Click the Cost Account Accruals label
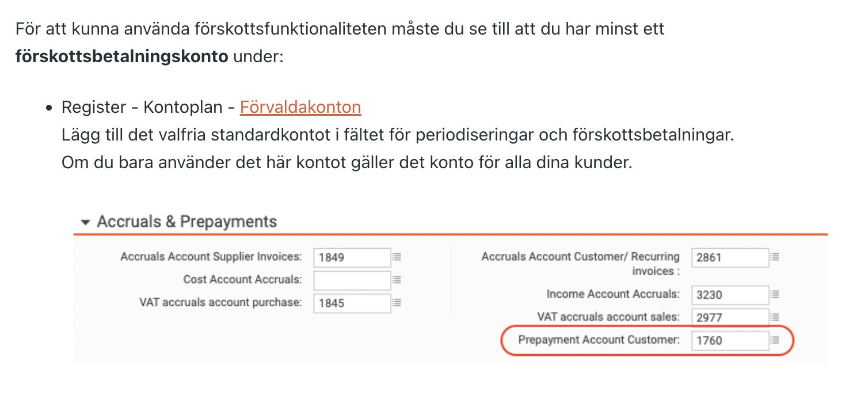Image resolution: width=868 pixels, height=395 pixels. (x=242, y=280)
